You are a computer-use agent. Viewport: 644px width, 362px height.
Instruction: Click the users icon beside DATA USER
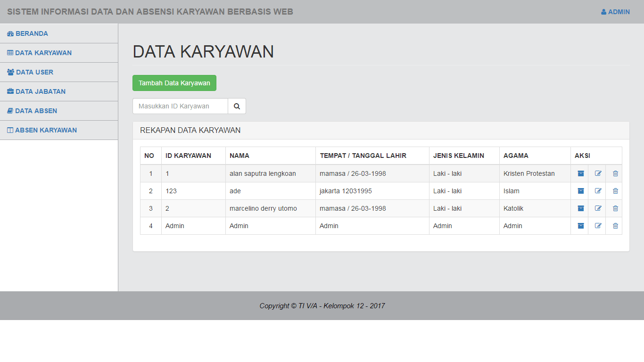(10, 72)
